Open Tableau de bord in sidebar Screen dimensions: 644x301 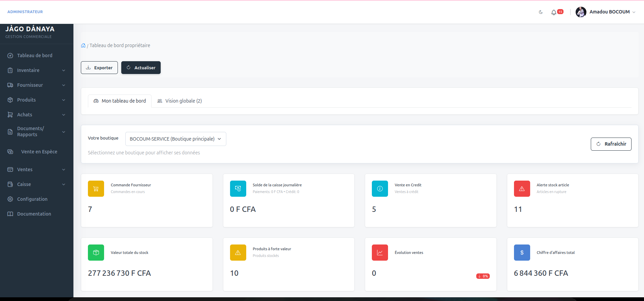point(35,55)
